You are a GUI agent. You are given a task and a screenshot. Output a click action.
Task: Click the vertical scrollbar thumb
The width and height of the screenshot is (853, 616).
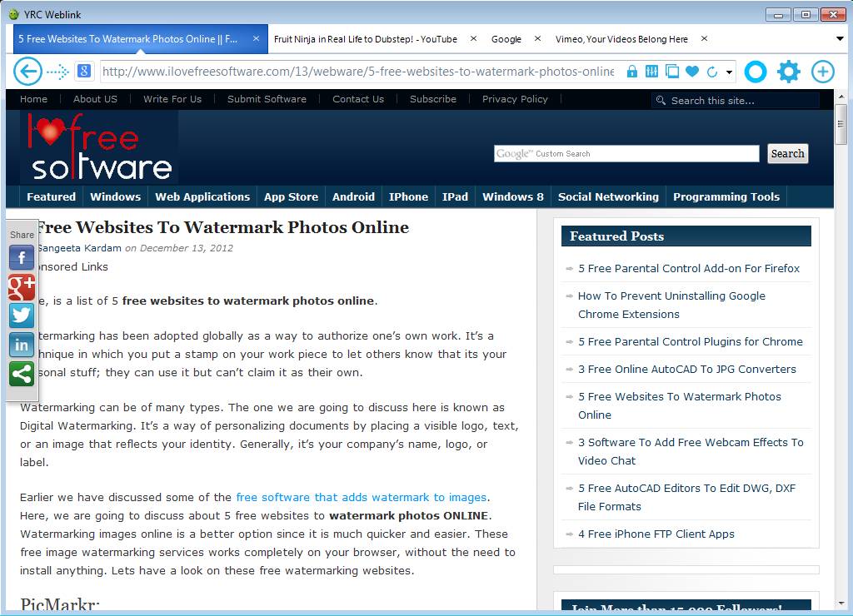pyautogui.click(x=841, y=125)
